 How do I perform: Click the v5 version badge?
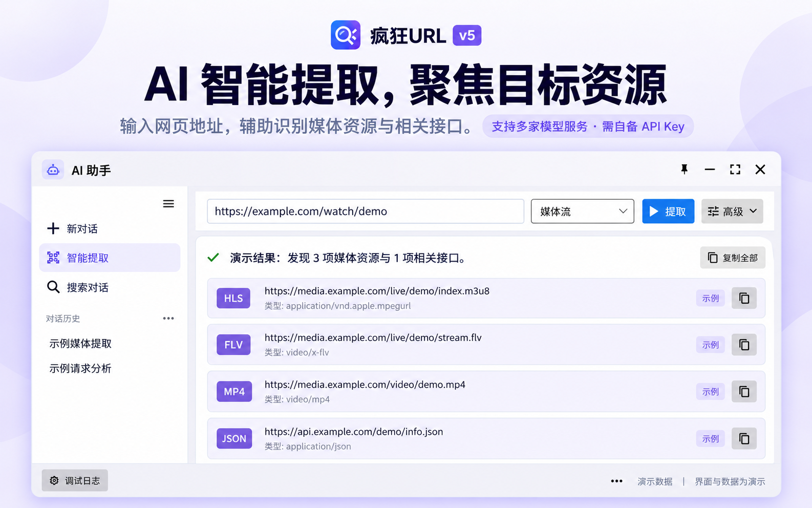tap(467, 35)
